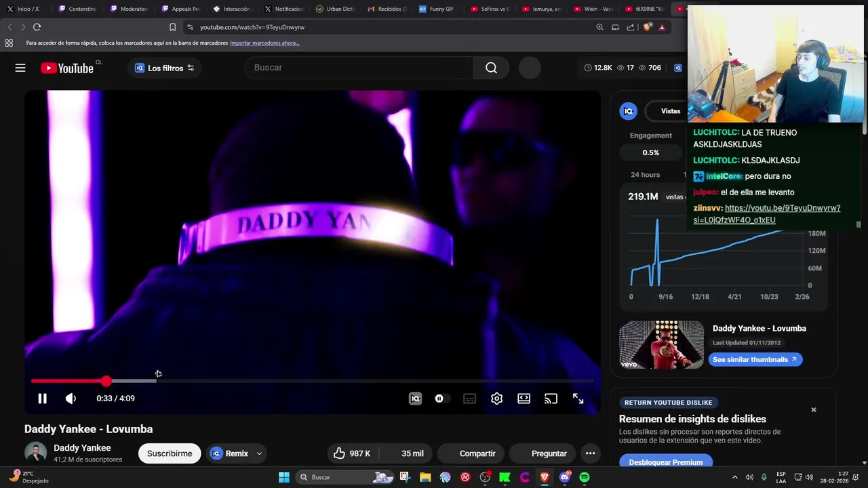
Task: Click the taskbar Buscar search box
Action: 346,477
